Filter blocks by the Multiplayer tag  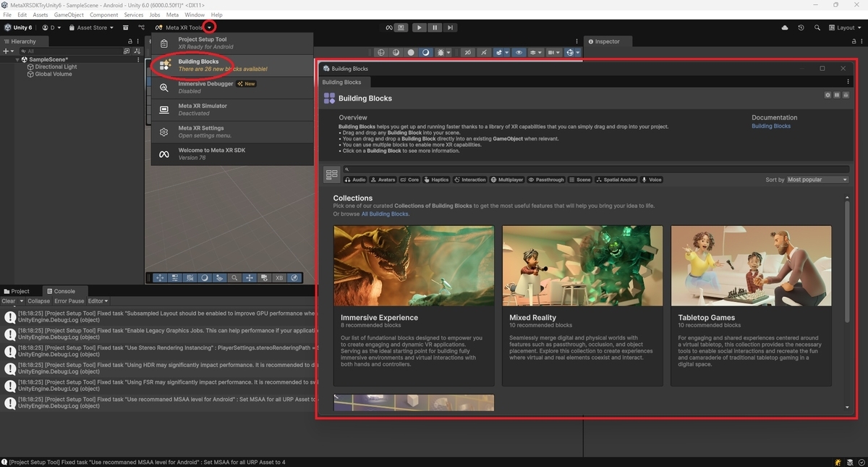point(507,180)
